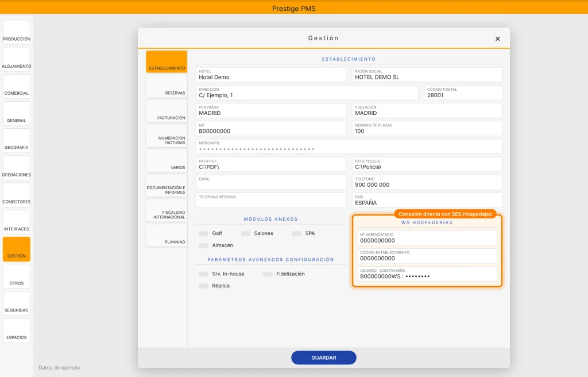Click the Guardar button

coord(324,357)
